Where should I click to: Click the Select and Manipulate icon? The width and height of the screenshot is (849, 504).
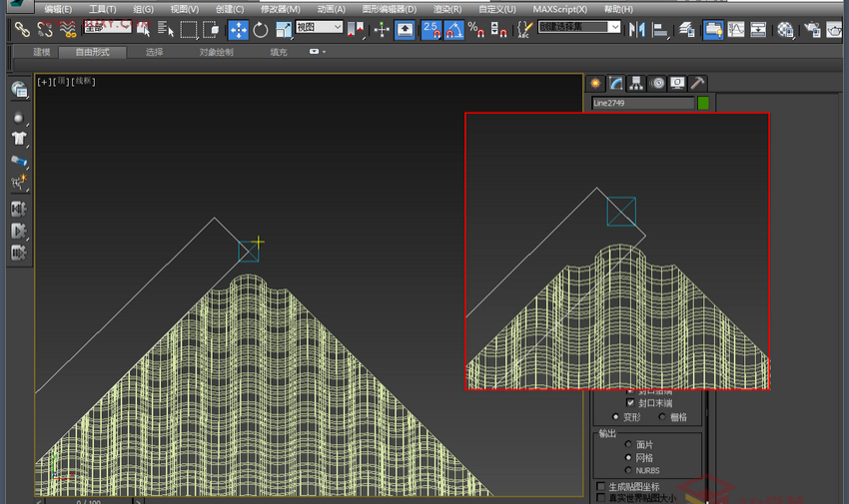pos(382,29)
